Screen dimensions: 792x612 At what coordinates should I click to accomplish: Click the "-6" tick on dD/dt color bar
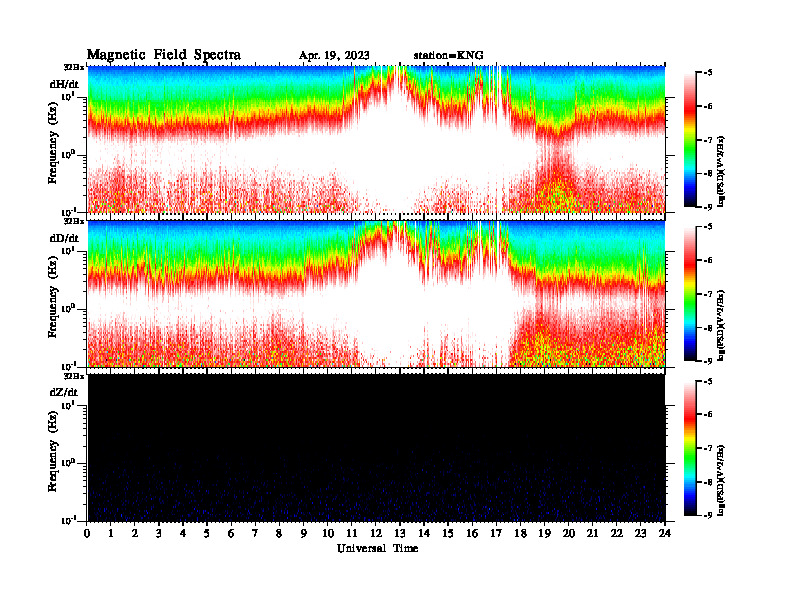707,261
